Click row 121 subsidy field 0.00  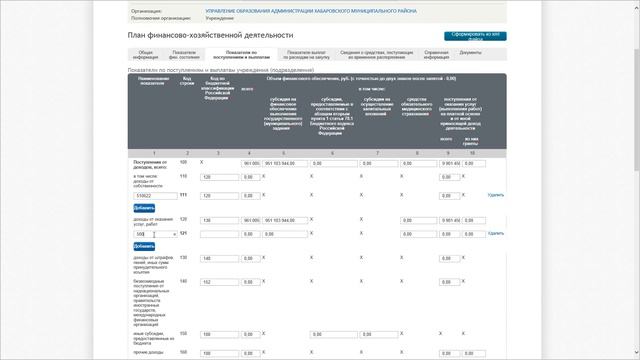click(285, 234)
